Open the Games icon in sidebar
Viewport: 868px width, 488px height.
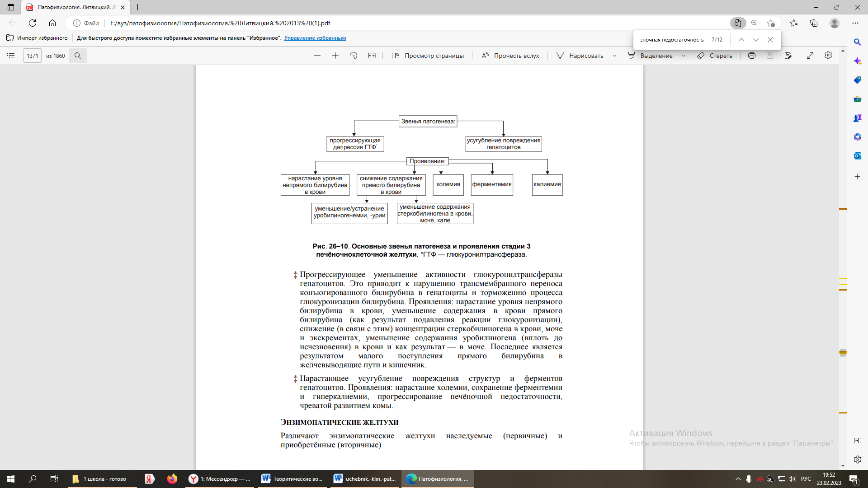point(857,118)
